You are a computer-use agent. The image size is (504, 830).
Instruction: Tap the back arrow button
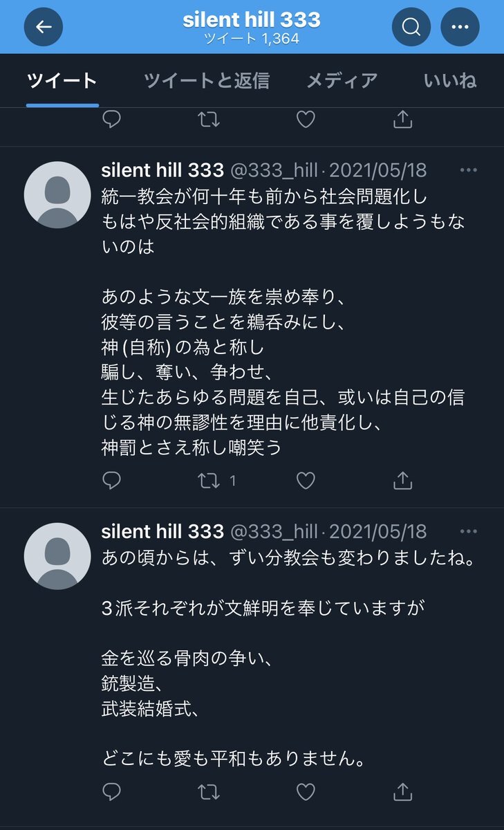(44, 27)
